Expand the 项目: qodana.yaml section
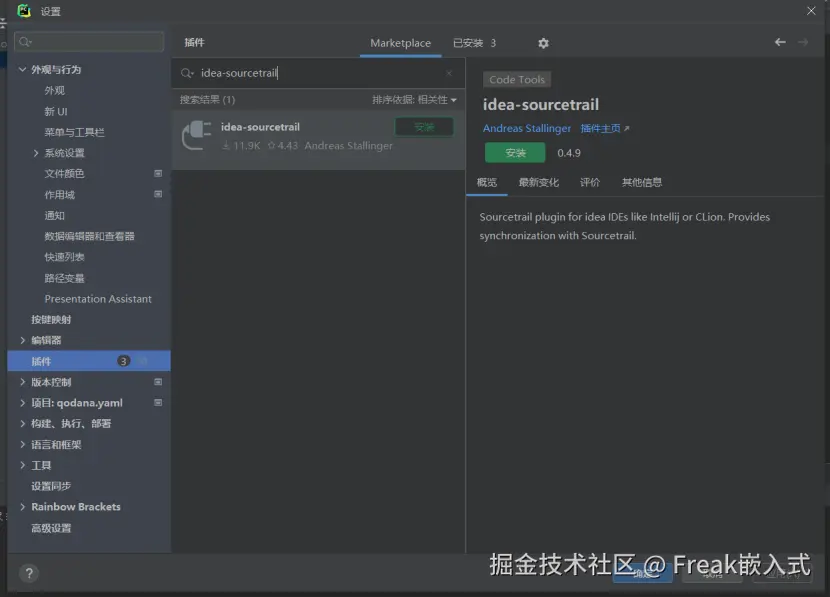Screen dimensions: 830x597 tap(22, 403)
